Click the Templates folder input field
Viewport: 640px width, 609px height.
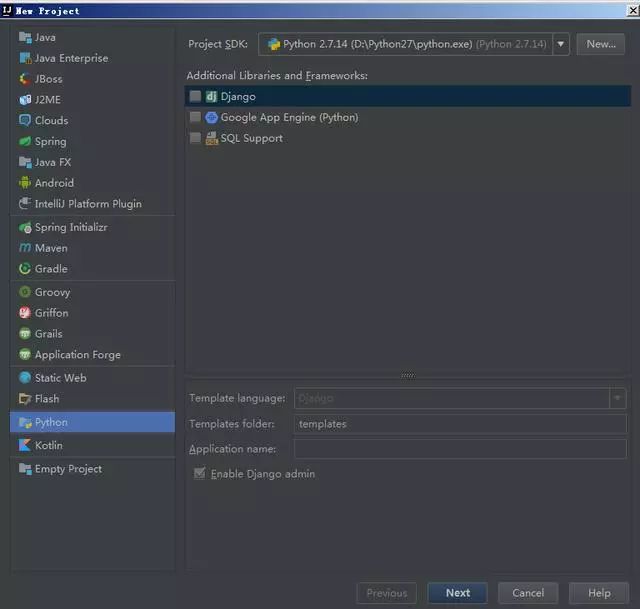[460, 424]
